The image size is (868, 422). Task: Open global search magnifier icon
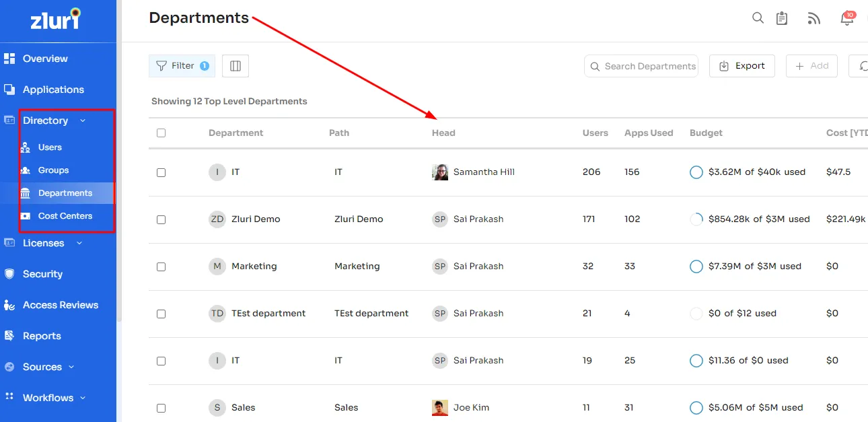[758, 18]
